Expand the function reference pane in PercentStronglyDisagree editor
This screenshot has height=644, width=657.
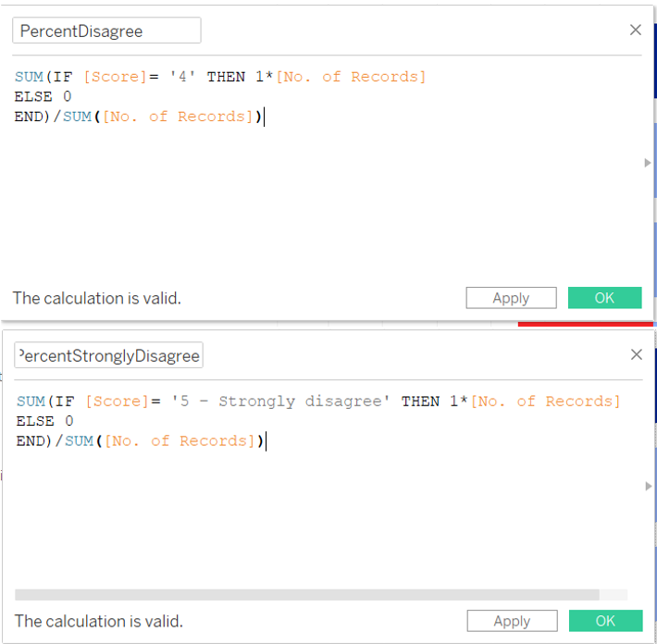click(x=648, y=487)
